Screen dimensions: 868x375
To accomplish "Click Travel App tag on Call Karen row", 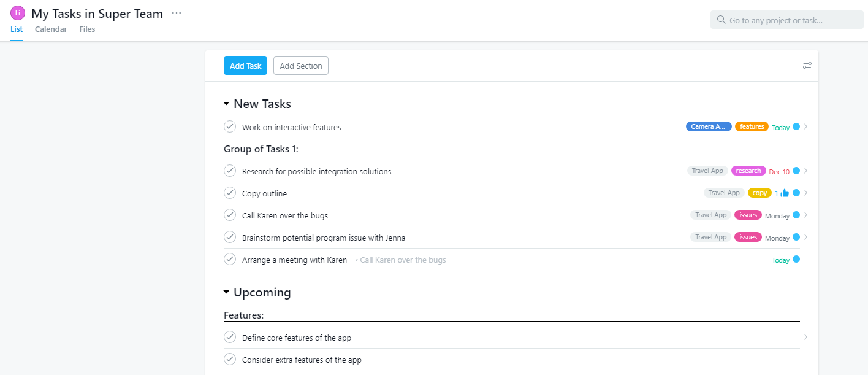I will 711,215.
